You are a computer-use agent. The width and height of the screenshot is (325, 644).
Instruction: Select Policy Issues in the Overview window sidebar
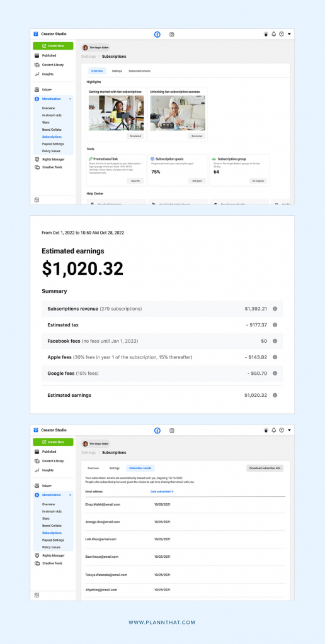click(x=52, y=151)
